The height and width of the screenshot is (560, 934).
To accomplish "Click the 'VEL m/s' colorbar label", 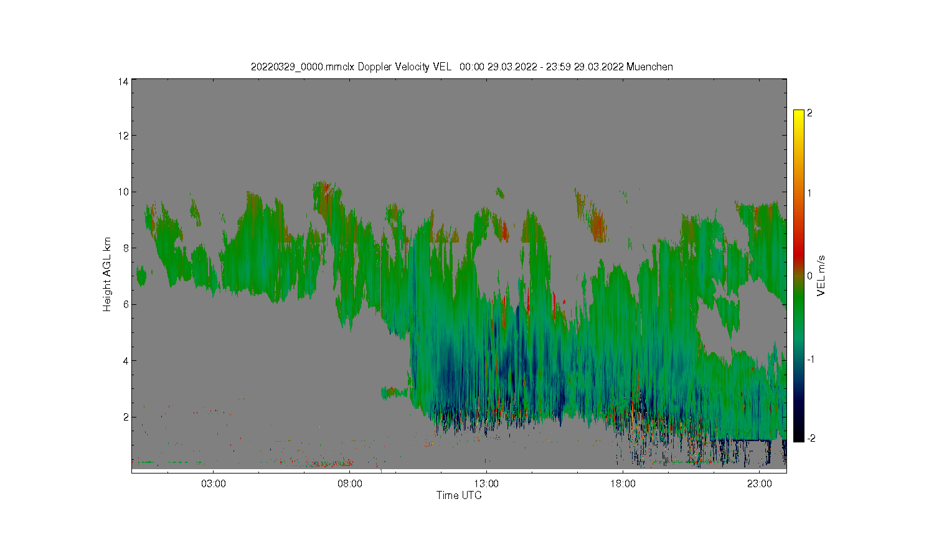I will click(821, 276).
